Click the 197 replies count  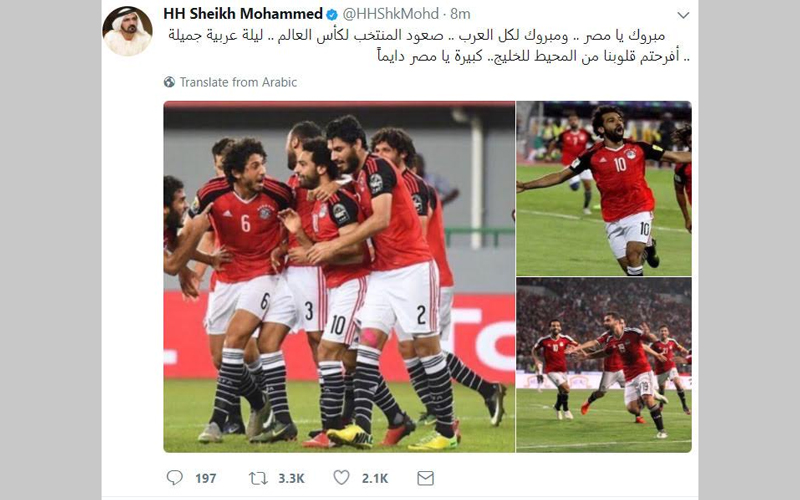206,479
